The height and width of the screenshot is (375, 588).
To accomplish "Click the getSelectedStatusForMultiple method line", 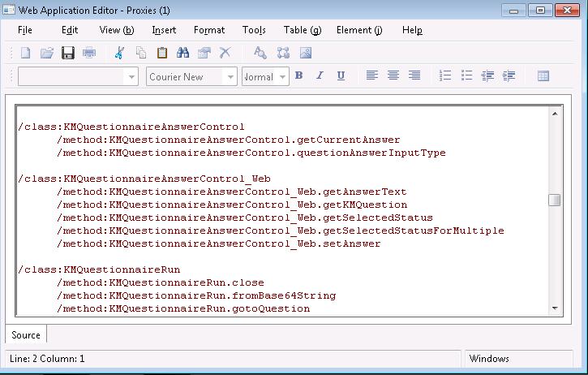I will [281, 231].
